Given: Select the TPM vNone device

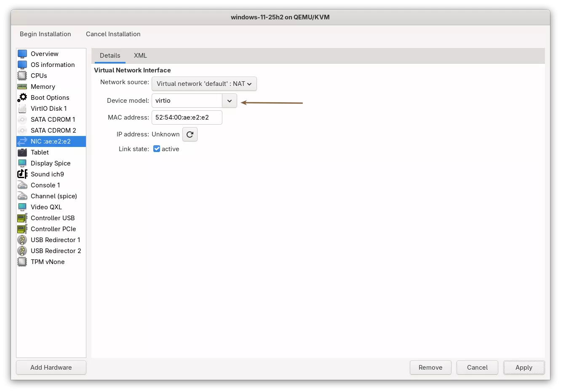Looking at the screenshot, I should coord(48,261).
